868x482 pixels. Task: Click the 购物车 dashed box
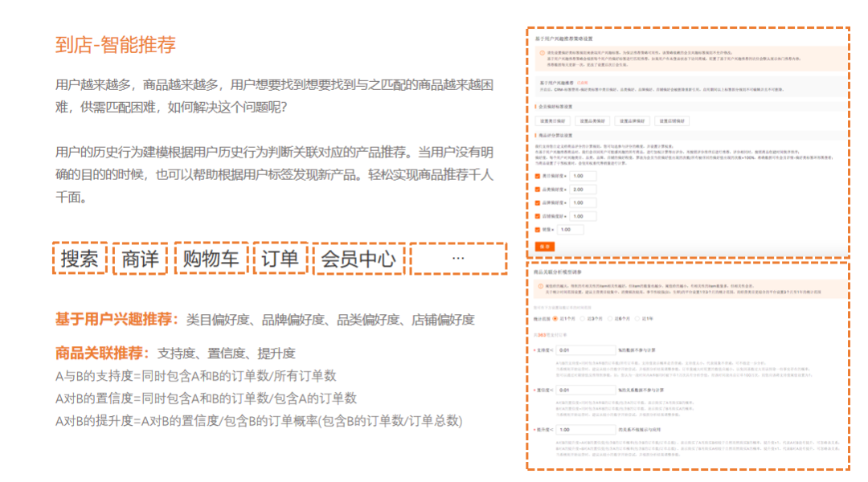211,259
